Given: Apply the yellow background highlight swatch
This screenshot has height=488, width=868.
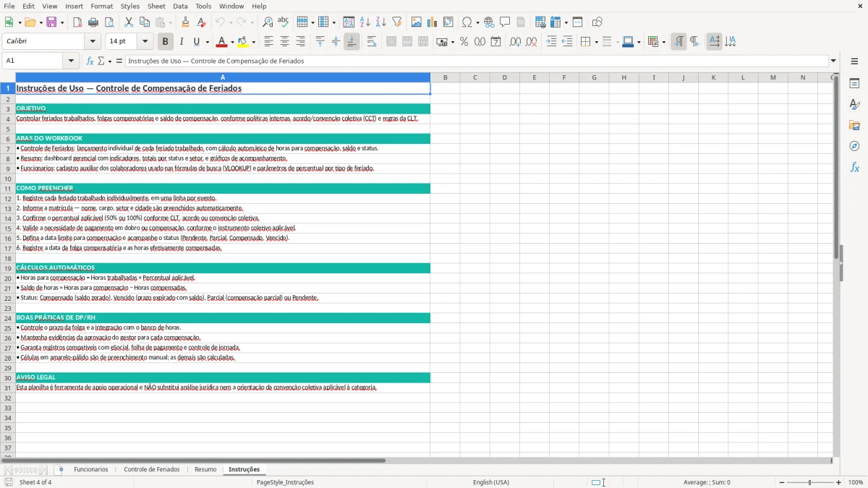Looking at the screenshot, I should point(243,42).
